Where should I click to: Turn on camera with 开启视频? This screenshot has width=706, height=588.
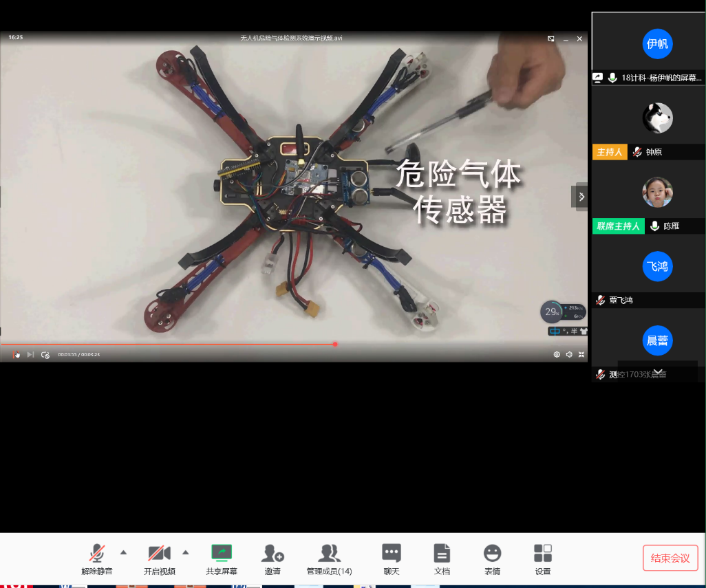159,559
